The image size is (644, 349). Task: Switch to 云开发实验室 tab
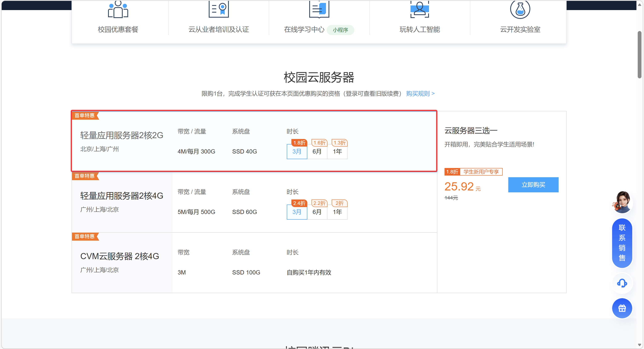520,30
